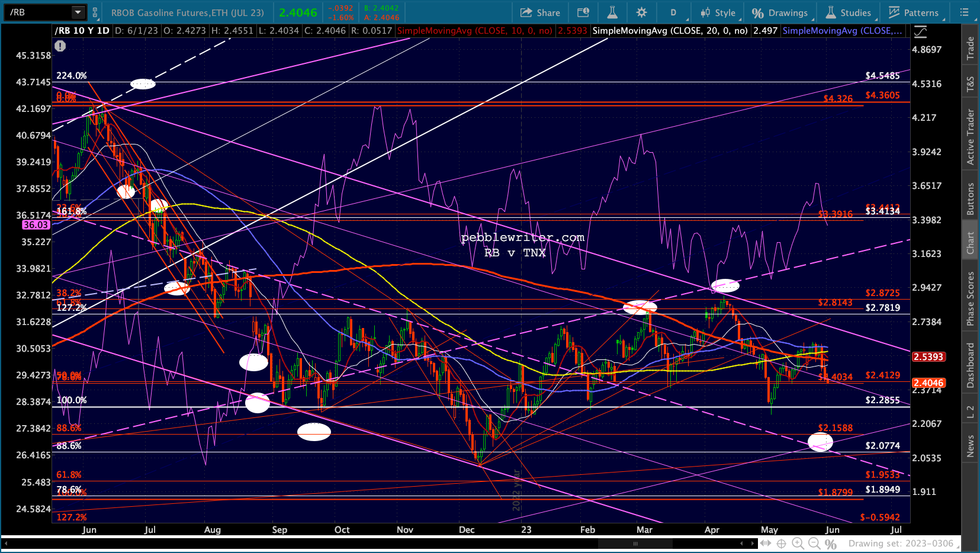Viewport: 980px width, 553px height.
Task: Click the zoom out magnifier icon
Action: (814, 544)
